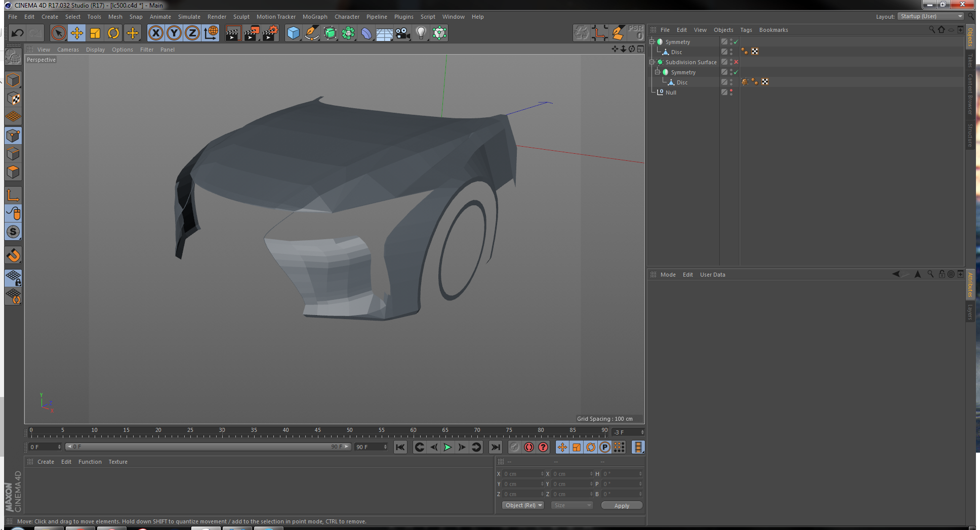Click the preview range slider bar
Image resolution: width=980 pixels, height=530 pixels.
coord(208,447)
